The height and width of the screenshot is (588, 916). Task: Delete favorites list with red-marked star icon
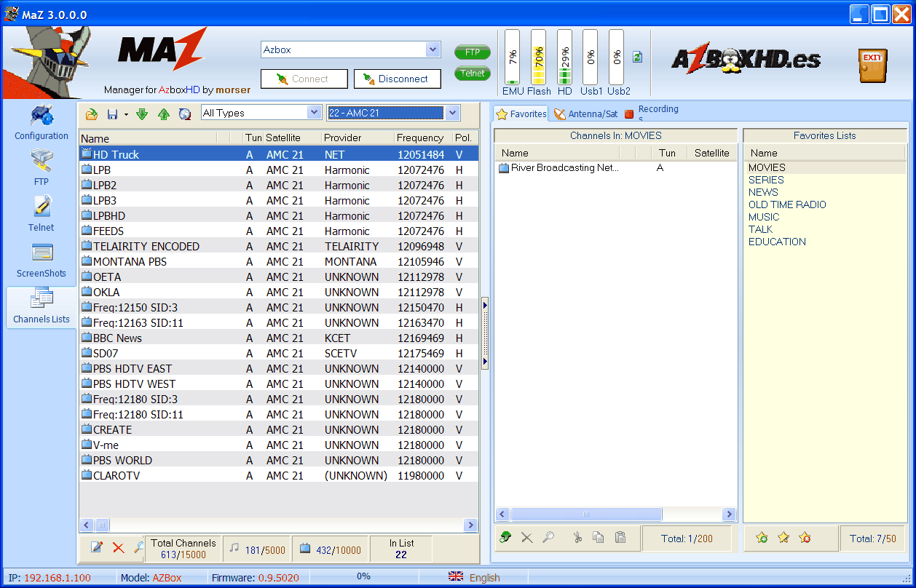[805, 538]
